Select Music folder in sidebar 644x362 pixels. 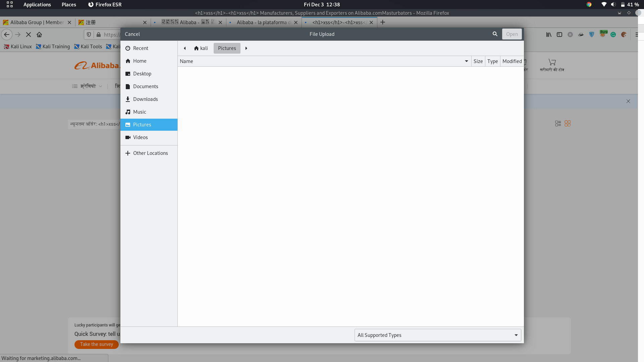(x=139, y=112)
